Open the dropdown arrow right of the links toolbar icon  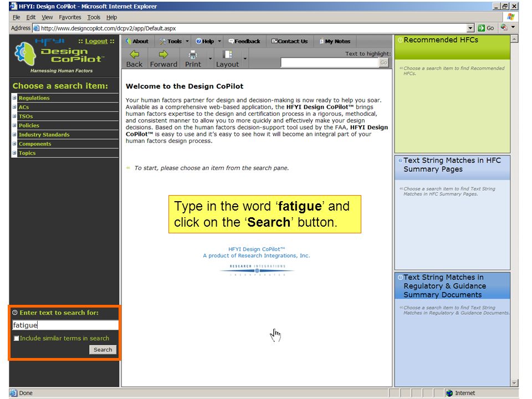513,27
